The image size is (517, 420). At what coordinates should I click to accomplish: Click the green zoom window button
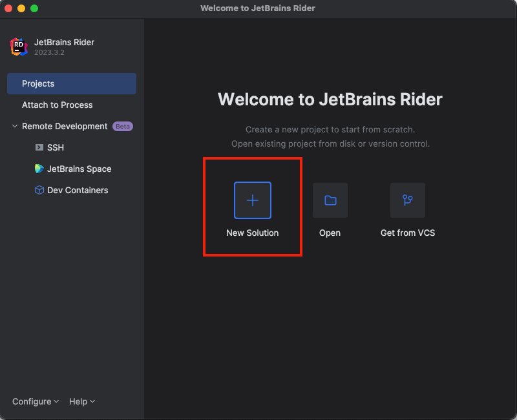click(34, 8)
